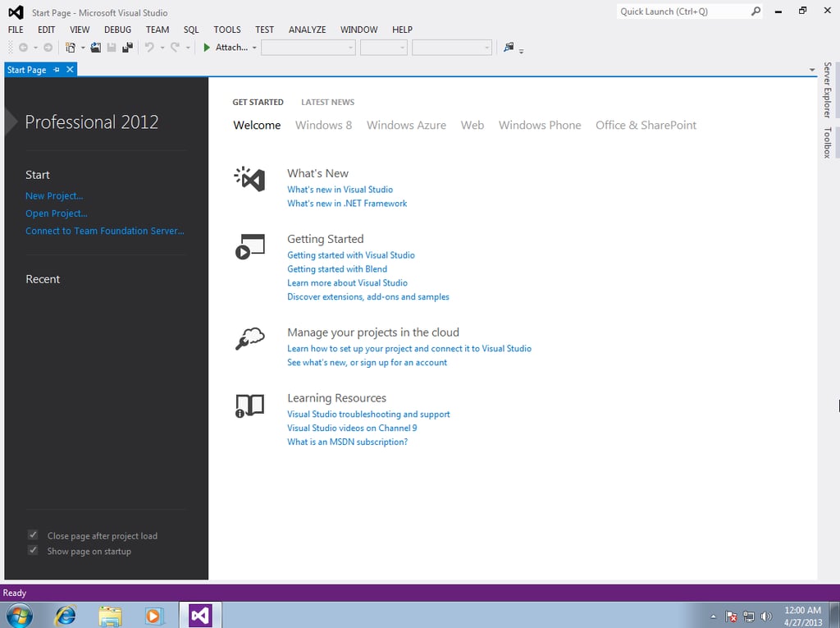Image resolution: width=840 pixels, height=628 pixels.
Task: Click the Action Center flag tray icon
Action: point(731,617)
